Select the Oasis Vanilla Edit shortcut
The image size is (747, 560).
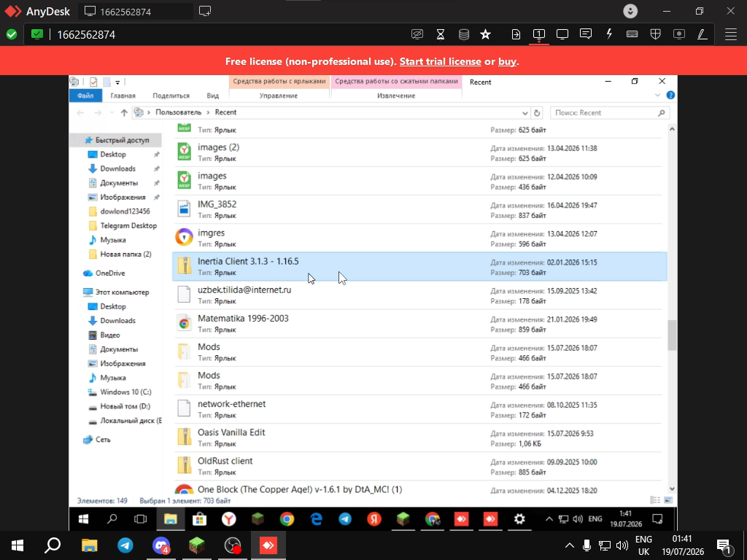pos(419,437)
